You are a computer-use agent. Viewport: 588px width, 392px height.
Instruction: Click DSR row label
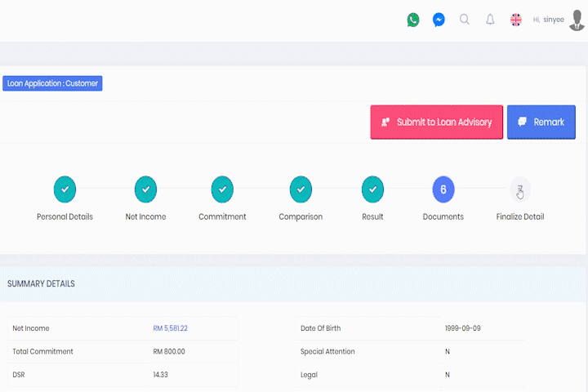coord(19,375)
